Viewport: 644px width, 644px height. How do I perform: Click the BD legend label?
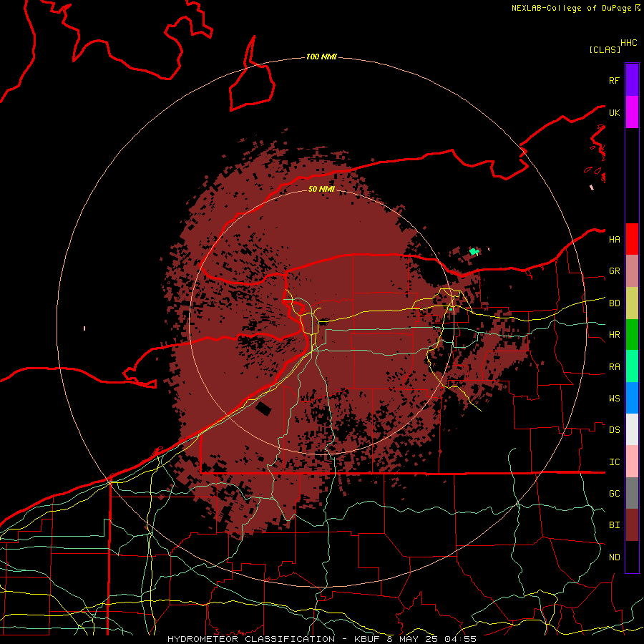tap(614, 303)
